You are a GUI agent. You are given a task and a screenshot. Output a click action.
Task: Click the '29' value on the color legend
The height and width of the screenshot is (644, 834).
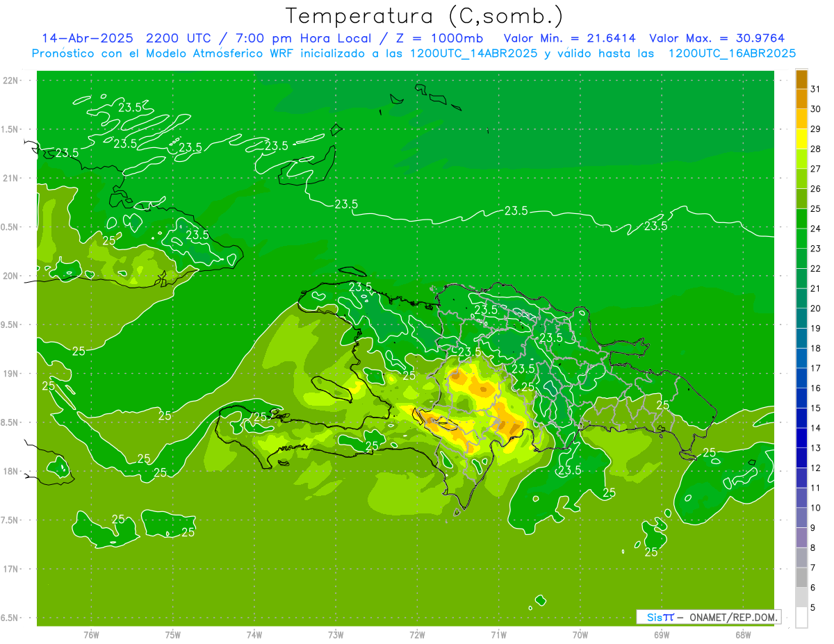click(815, 129)
